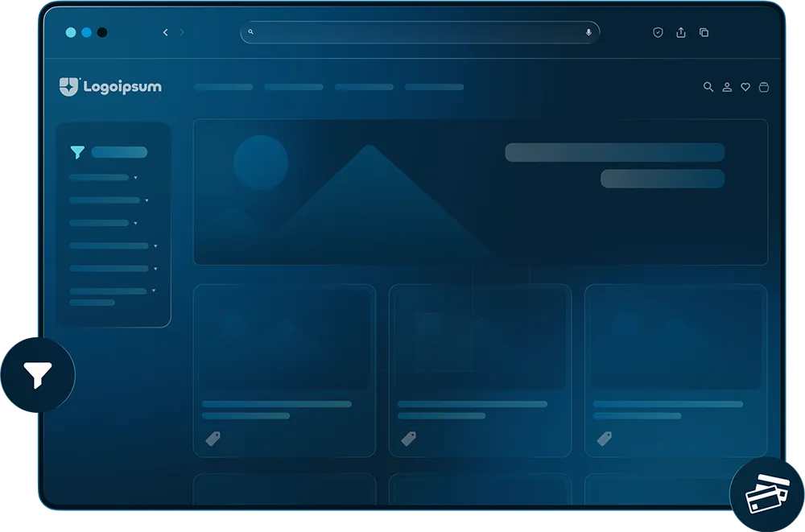
Task: Activate voice search via the microphone icon
Action: pos(588,32)
